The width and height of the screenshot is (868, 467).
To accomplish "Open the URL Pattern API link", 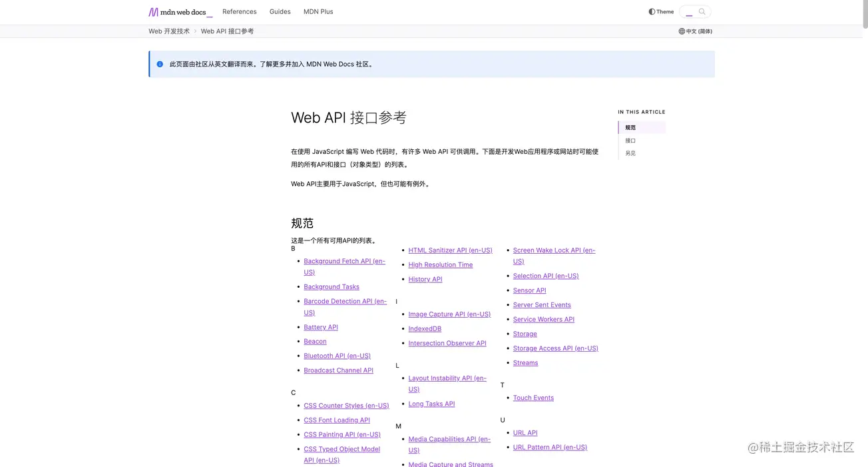I will pos(550,448).
